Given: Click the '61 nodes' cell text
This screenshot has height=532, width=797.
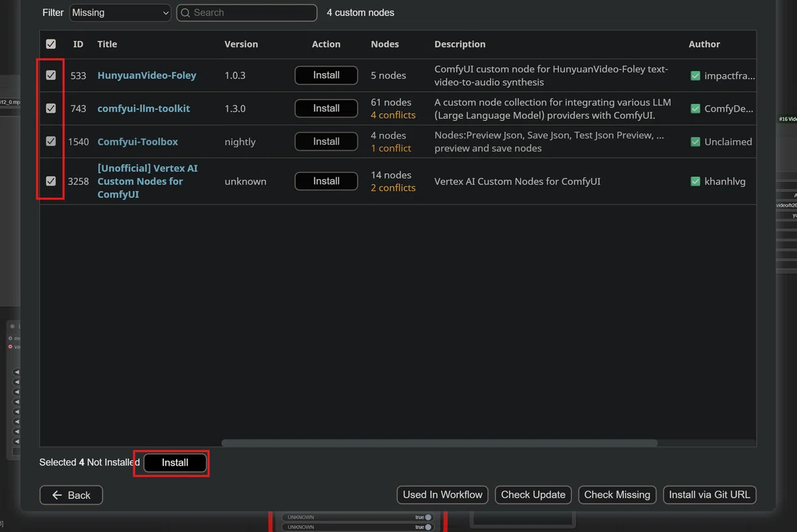Looking at the screenshot, I should [x=391, y=102].
